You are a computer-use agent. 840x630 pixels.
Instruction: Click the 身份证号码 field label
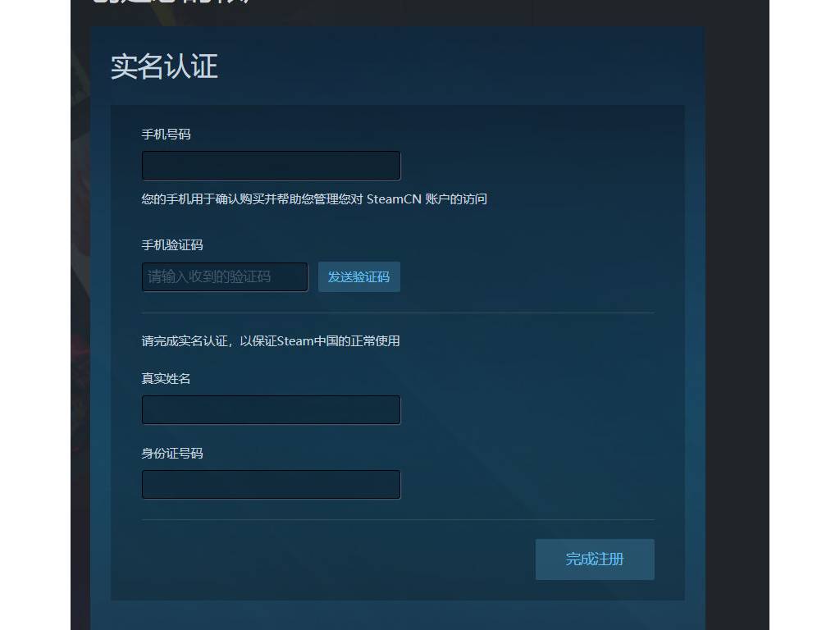click(x=172, y=453)
